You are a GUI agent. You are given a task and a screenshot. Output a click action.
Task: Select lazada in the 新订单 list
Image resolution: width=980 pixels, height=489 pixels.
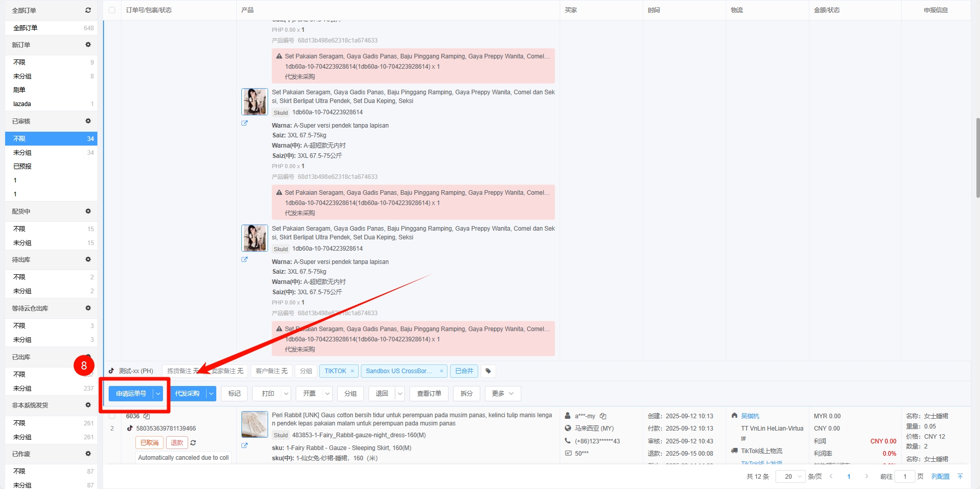22,104
